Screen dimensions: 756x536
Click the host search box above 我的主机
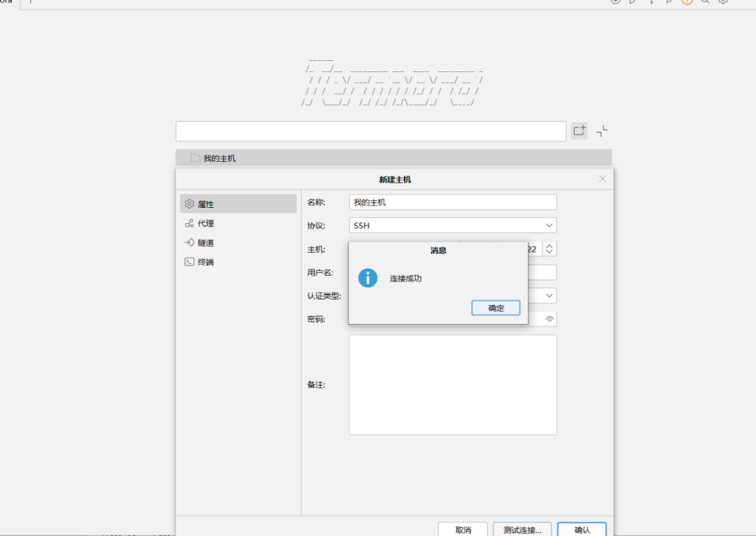(x=371, y=131)
